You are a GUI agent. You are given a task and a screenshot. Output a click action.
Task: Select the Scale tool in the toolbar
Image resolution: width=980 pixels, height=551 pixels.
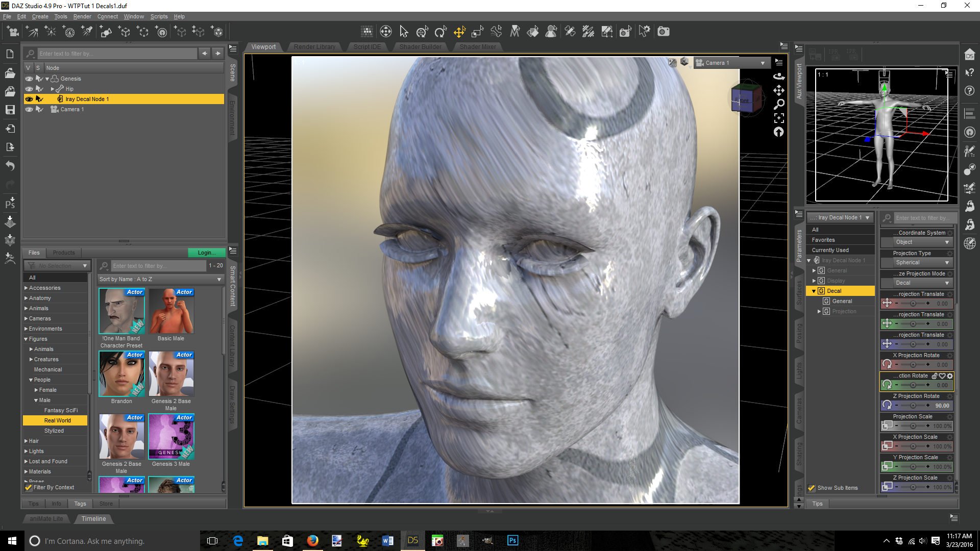click(478, 32)
